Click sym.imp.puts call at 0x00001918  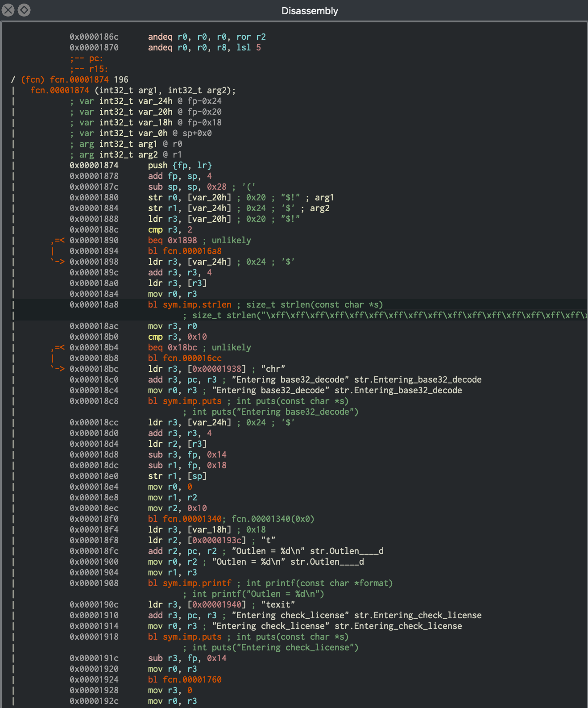[x=192, y=637]
